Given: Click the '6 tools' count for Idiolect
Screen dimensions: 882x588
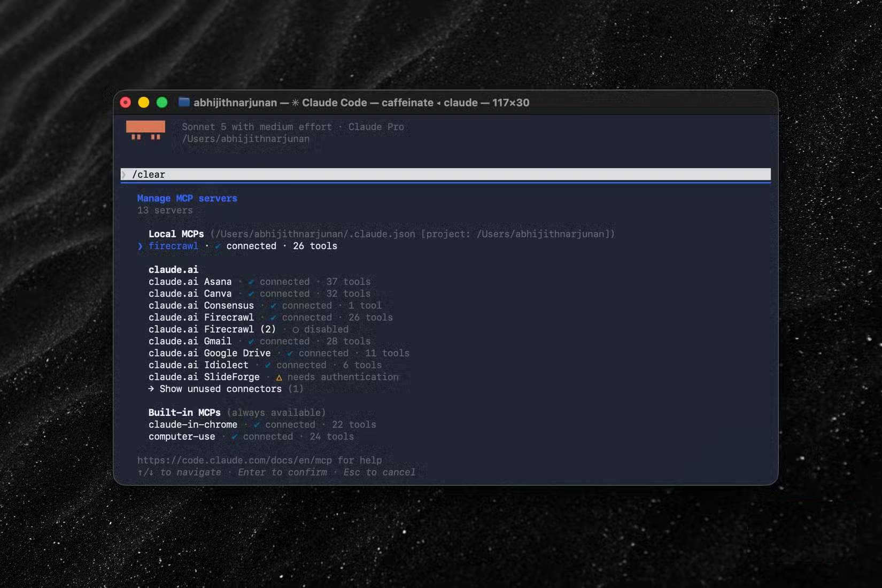Looking at the screenshot, I should point(362,365).
